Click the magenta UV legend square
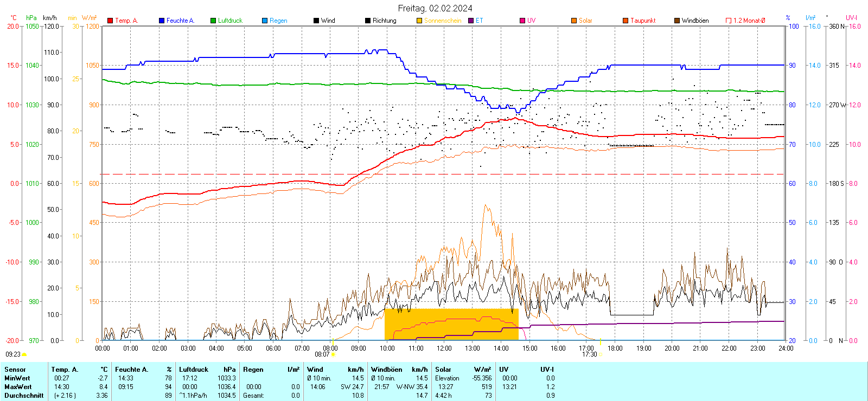The width and height of the screenshot is (868, 401). coord(522,21)
